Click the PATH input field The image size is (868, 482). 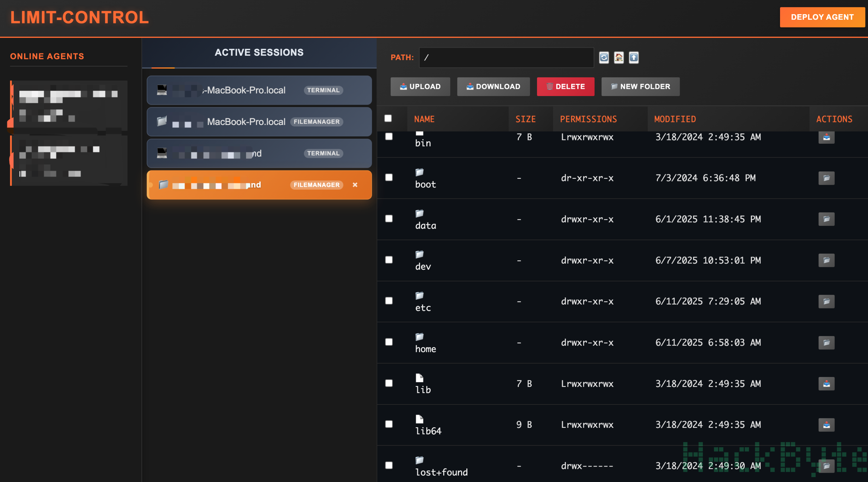(x=506, y=58)
